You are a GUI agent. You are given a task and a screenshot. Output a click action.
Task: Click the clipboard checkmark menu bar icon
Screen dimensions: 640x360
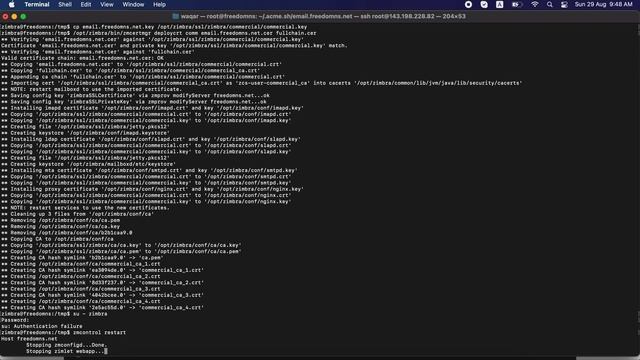click(x=484, y=4)
